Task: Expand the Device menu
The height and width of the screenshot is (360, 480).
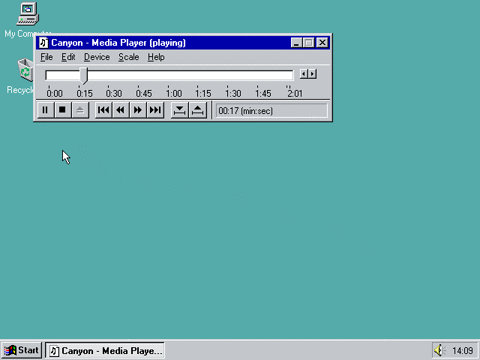Action: (97, 57)
